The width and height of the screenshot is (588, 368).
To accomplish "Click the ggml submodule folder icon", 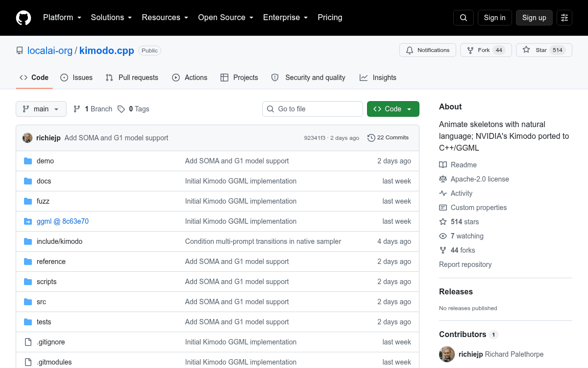I will coord(28,221).
